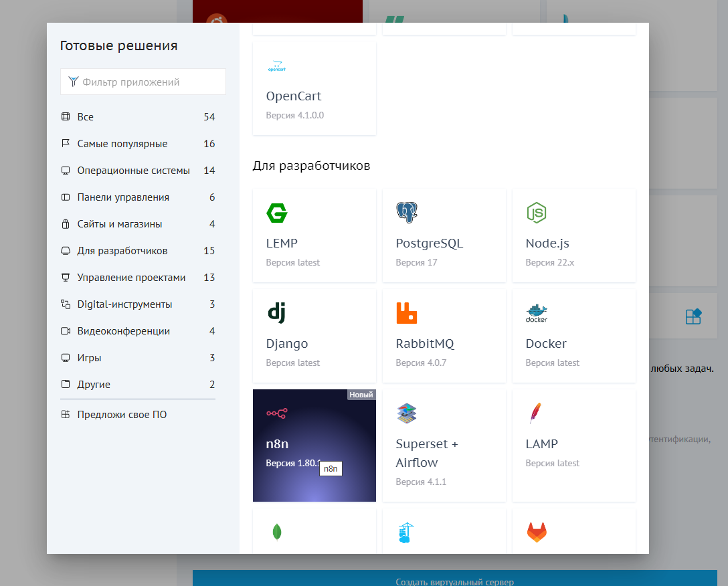Click panel icon beside Панели управления

[66, 197]
